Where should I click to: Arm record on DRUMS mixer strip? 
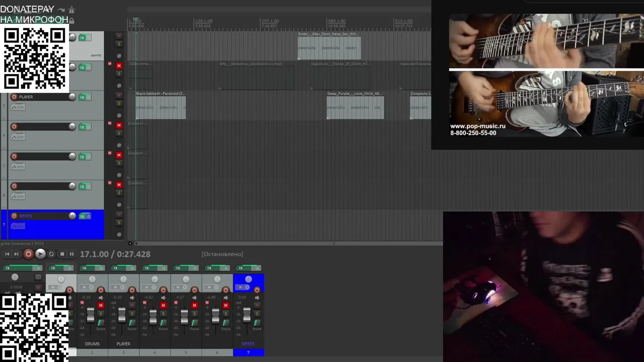(101, 290)
